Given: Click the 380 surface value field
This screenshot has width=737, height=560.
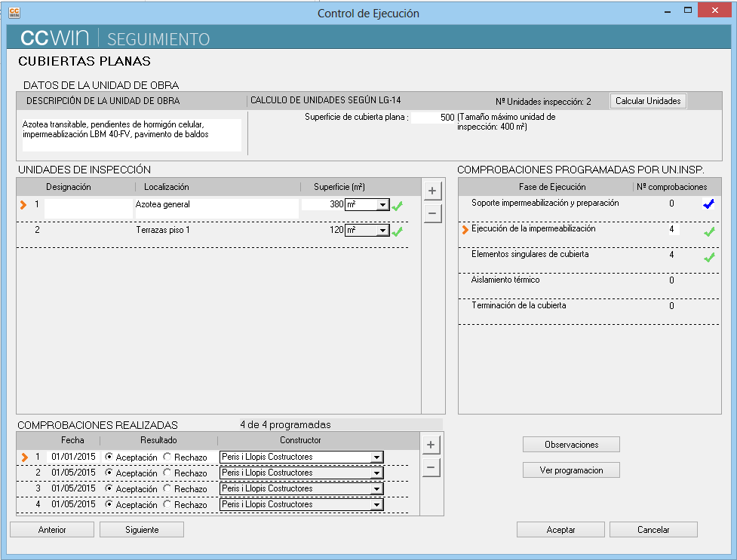Looking at the screenshot, I should (x=323, y=204).
